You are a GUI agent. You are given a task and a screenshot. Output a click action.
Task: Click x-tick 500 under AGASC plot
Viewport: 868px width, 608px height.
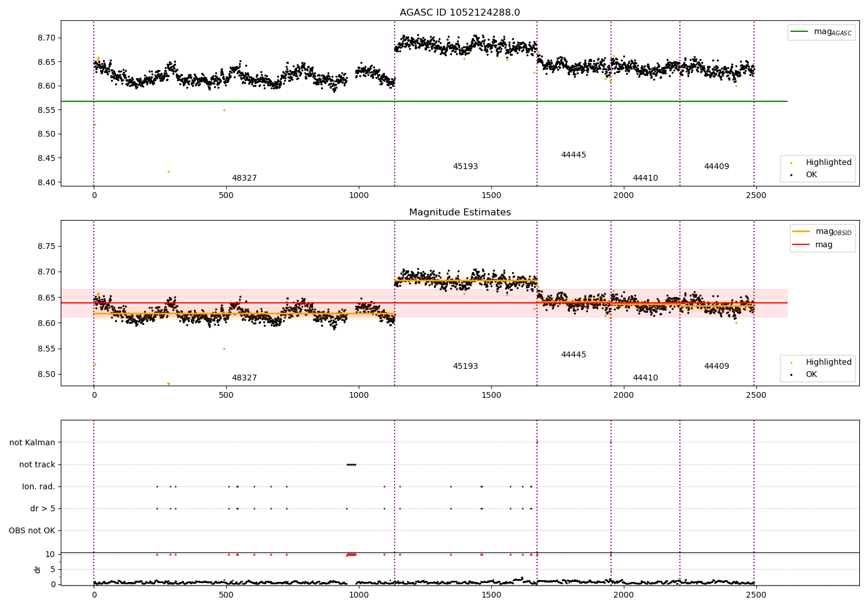pos(226,196)
